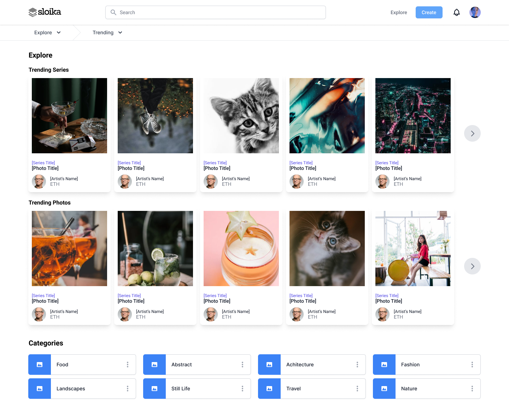This screenshot has height=420, width=509.
Task: Click the sloika logo
Action: 45,12
